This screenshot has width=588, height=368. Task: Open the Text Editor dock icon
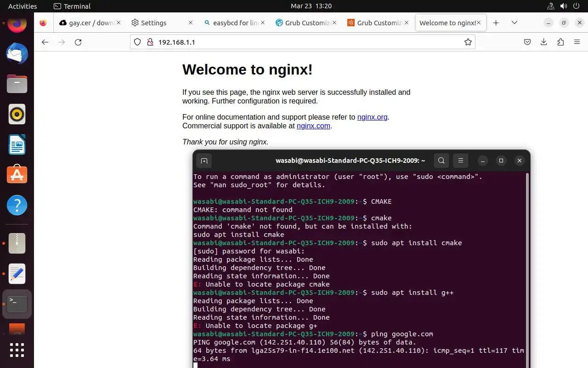tap(17, 274)
